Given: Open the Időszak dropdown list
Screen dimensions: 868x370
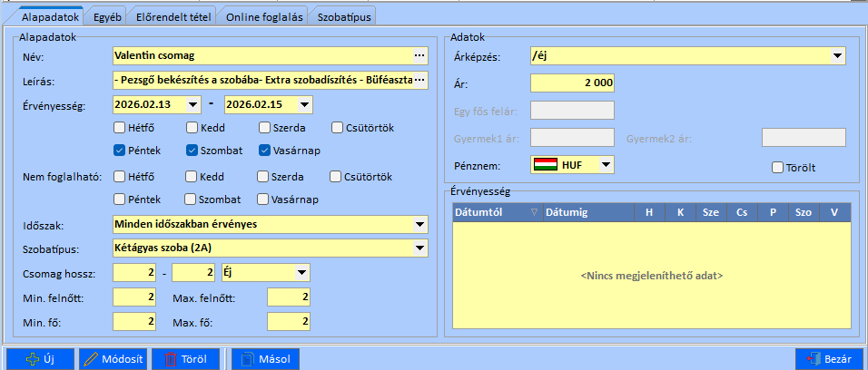Looking at the screenshot, I should click(x=419, y=223).
